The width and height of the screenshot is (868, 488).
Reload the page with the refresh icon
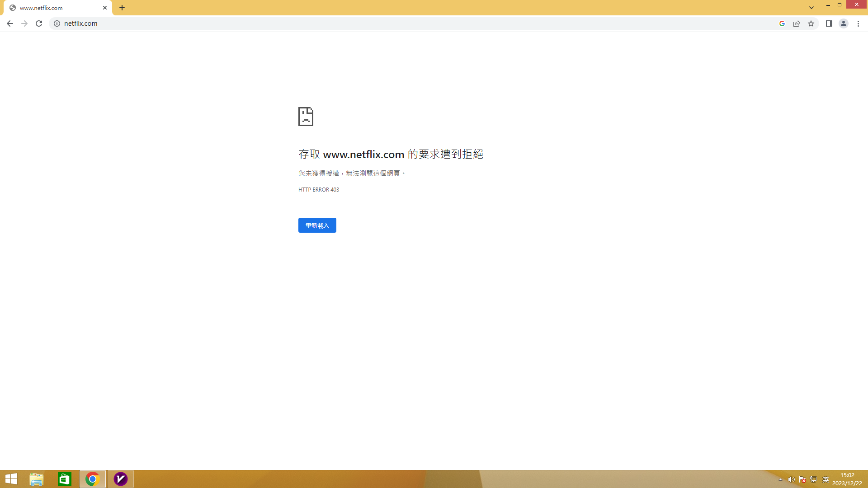click(x=39, y=23)
